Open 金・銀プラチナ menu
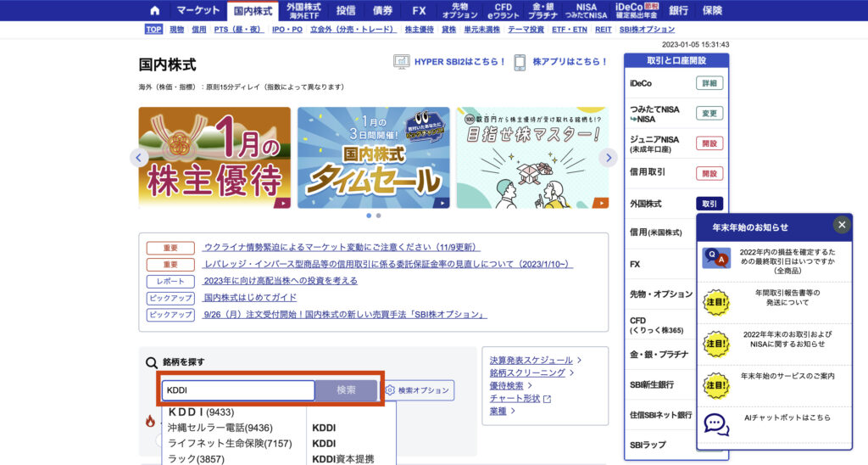Viewport: 868px width, 465px height. click(543, 10)
